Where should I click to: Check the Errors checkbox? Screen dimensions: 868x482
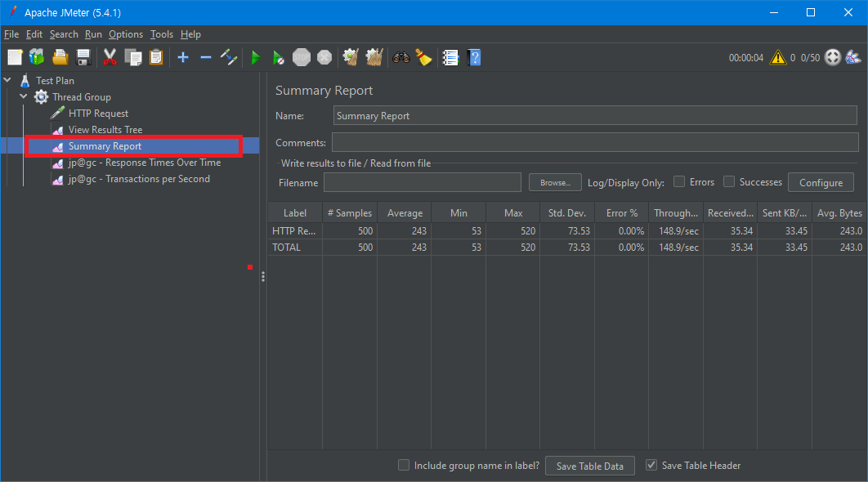pos(678,181)
